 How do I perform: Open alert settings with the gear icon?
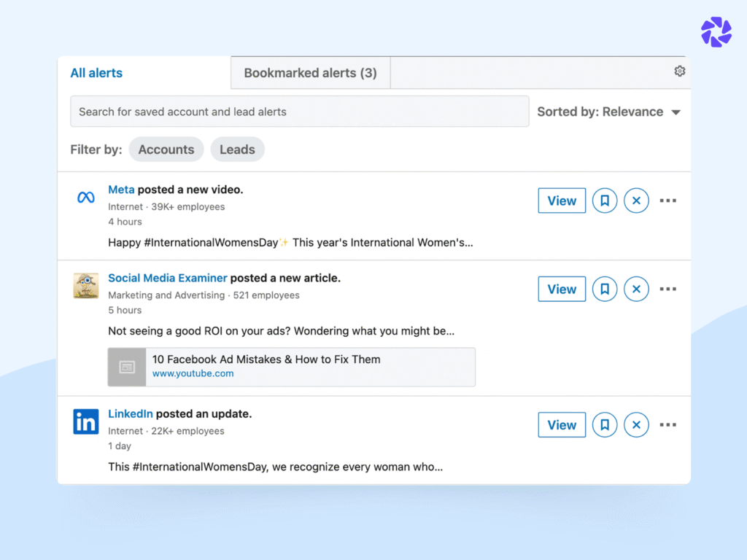680,71
